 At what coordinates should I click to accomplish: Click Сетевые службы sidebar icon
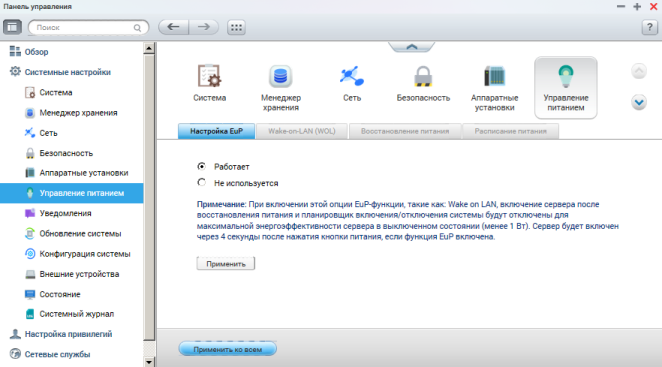tap(15, 354)
